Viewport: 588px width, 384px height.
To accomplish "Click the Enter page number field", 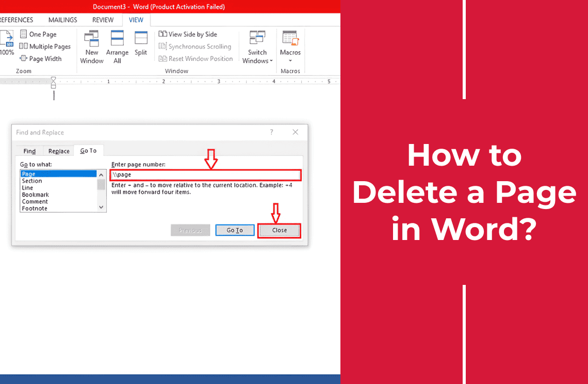I will (x=205, y=175).
